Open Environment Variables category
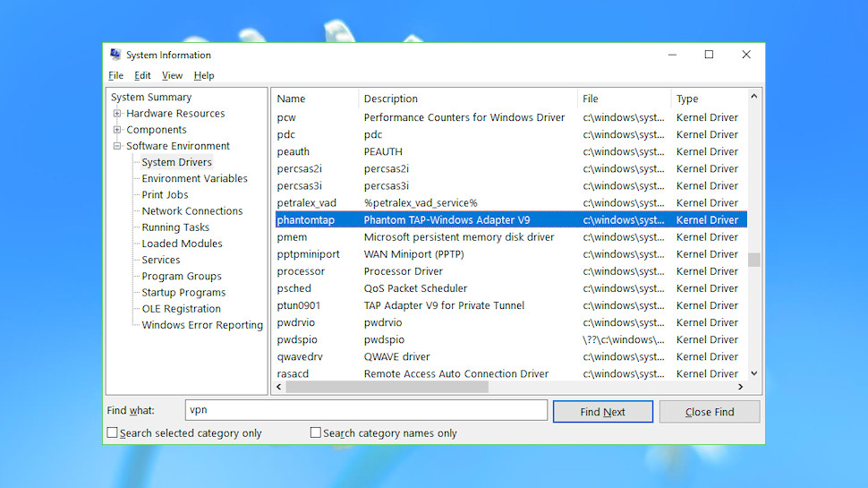This screenshot has width=868, height=488. 194,178
